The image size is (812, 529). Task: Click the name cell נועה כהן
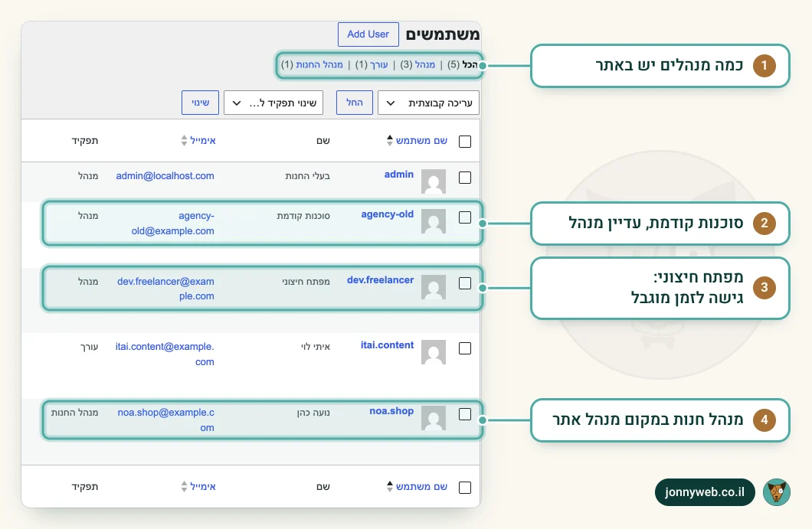point(313,413)
